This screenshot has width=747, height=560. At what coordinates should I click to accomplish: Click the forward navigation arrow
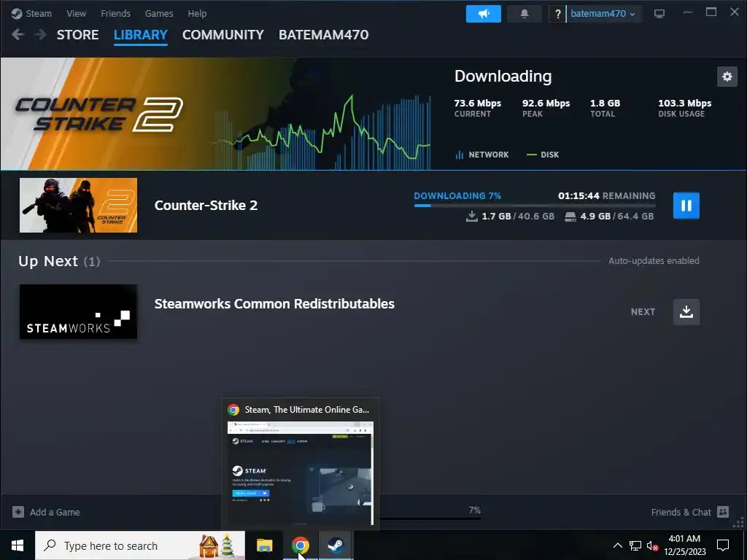[x=41, y=34]
